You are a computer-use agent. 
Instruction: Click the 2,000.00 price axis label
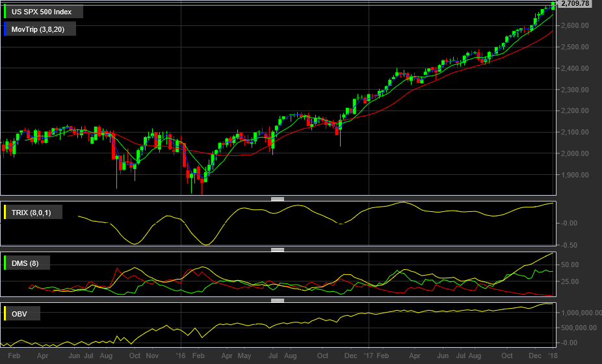point(575,153)
